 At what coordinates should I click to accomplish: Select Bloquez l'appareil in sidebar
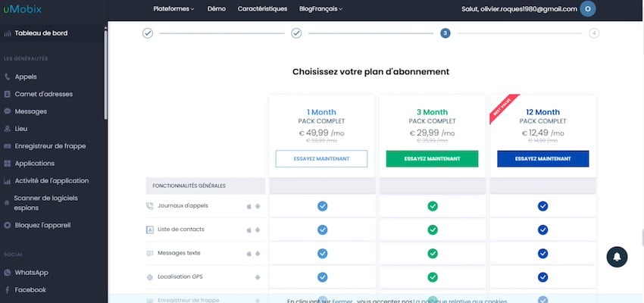(x=42, y=226)
